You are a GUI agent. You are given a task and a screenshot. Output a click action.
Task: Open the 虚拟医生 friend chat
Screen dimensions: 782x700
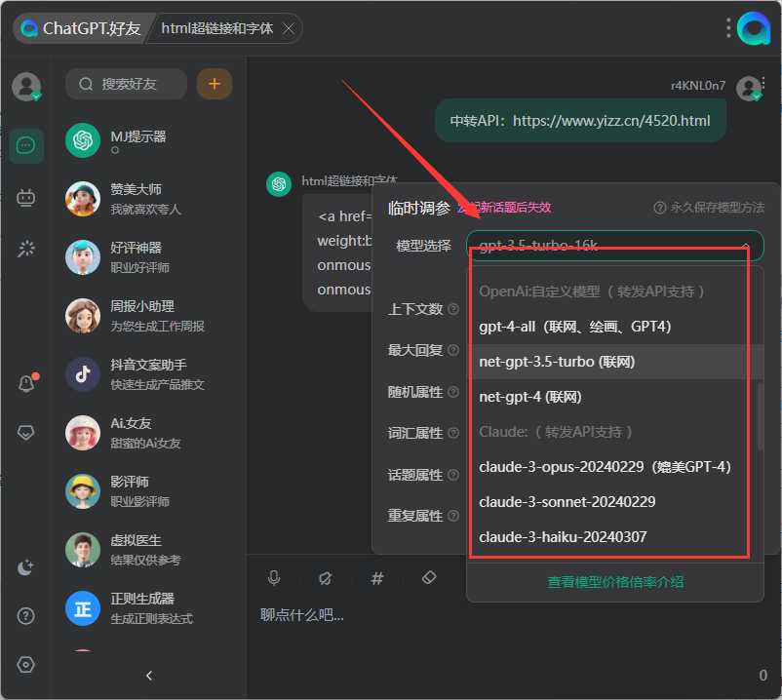[x=148, y=550]
